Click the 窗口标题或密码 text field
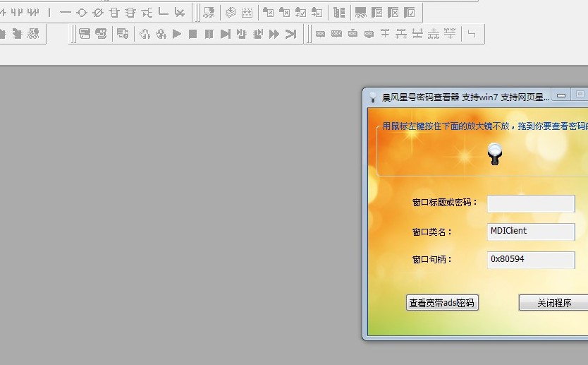Screen dimensions: 588x365 [x=531, y=203]
